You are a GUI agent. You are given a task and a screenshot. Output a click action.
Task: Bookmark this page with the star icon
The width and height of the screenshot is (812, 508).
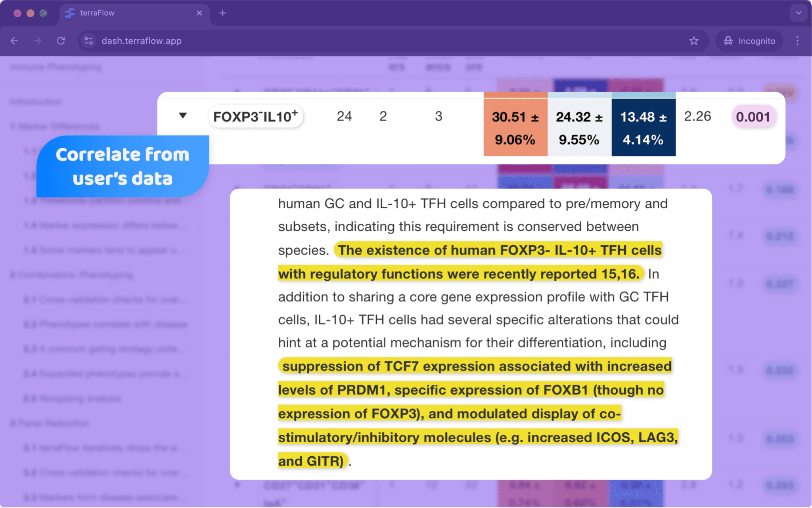[694, 41]
